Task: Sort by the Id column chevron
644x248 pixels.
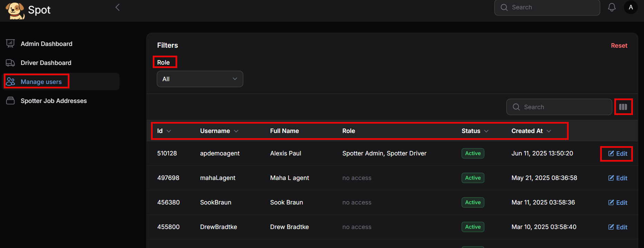Action: coord(169,131)
